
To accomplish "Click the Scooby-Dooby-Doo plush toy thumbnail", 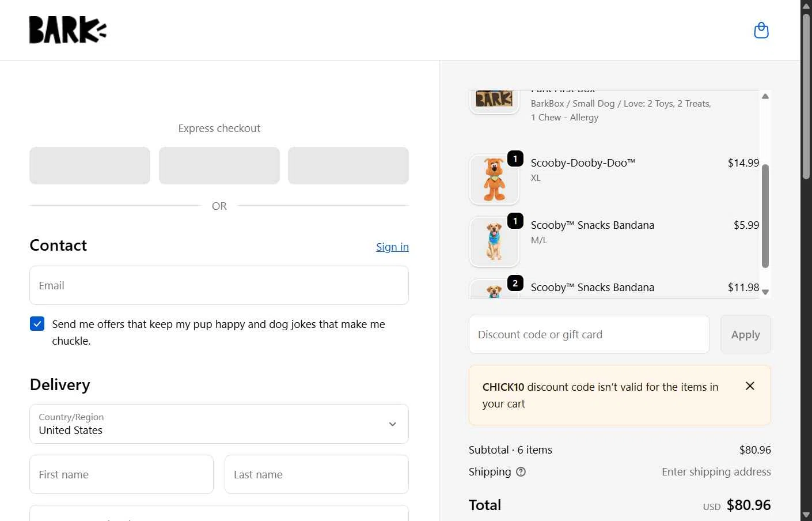I will pyautogui.click(x=494, y=179).
